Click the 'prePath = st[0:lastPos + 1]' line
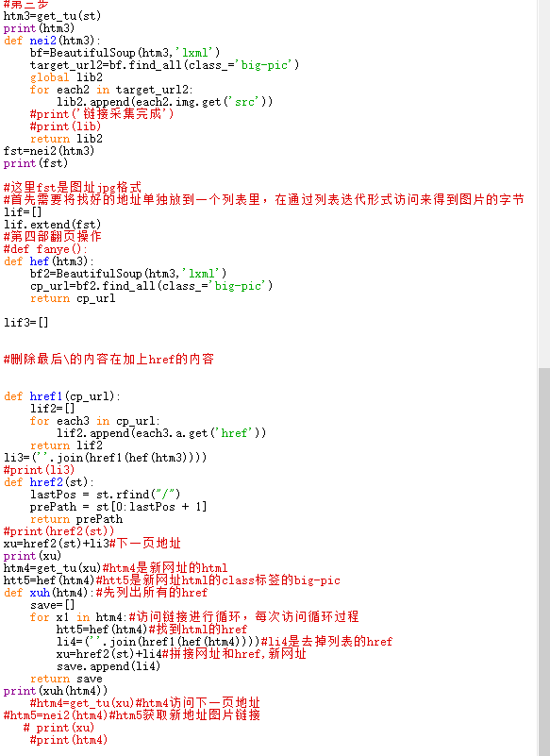 click(118, 507)
